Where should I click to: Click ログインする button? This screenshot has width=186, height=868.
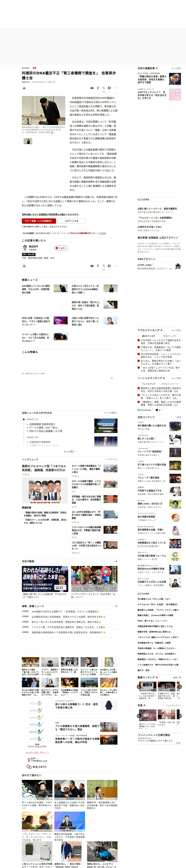point(72,221)
